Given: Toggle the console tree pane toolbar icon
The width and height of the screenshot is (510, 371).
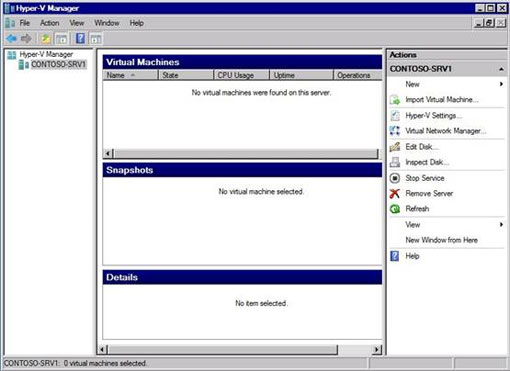Looking at the screenshot, I should click(x=61, y=39).
